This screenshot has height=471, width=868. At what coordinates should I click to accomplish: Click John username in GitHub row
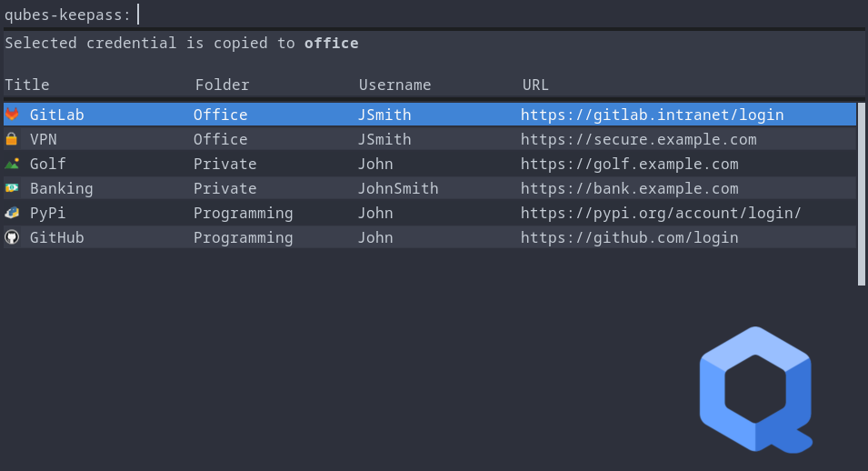coord(375,237)
